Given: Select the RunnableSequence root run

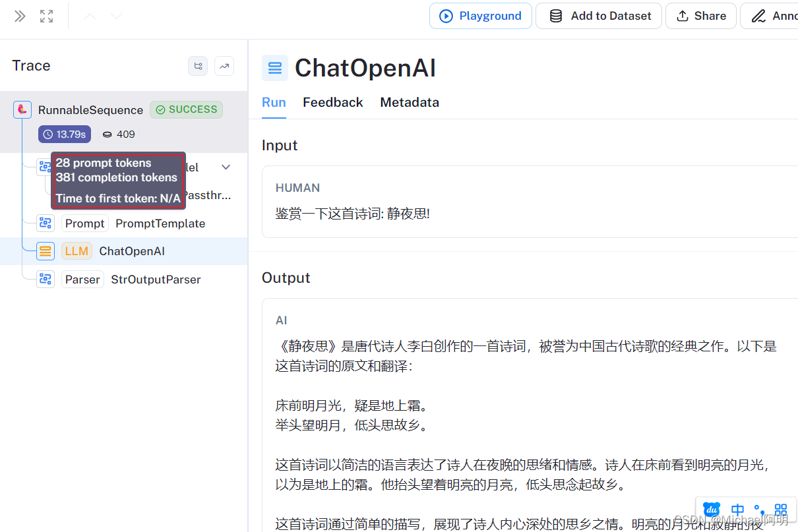Looking at the screenshot, I should click(124, 121).
